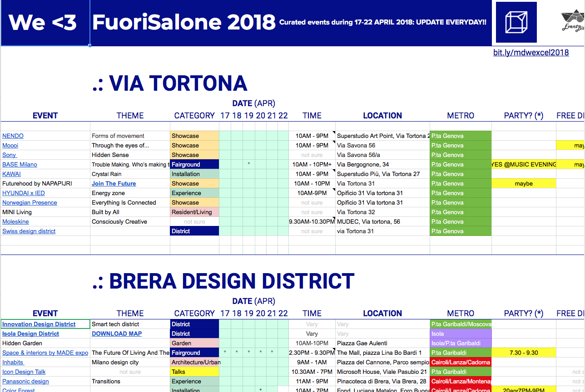Screen dimensions: 585x392
Task: Click the white cube logo icon
Action: pos(516,22)
